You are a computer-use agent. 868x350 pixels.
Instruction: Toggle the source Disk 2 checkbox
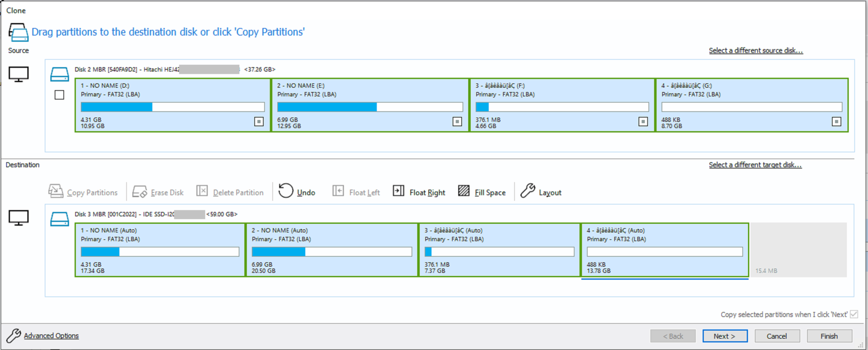[x=59, y=95]
